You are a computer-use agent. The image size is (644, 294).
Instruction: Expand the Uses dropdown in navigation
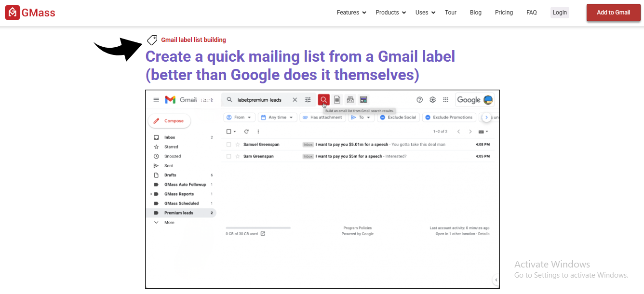point(426,13)
